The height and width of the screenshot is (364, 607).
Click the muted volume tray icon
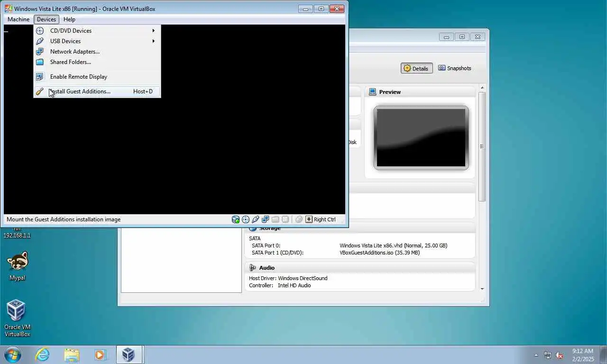[560, 355]
